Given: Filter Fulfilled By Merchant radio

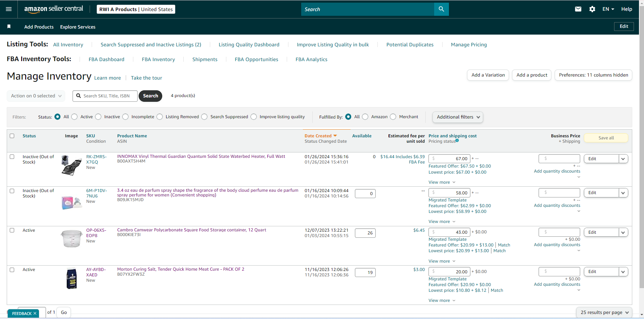Looking at the screenshot, I should [393, 117].
